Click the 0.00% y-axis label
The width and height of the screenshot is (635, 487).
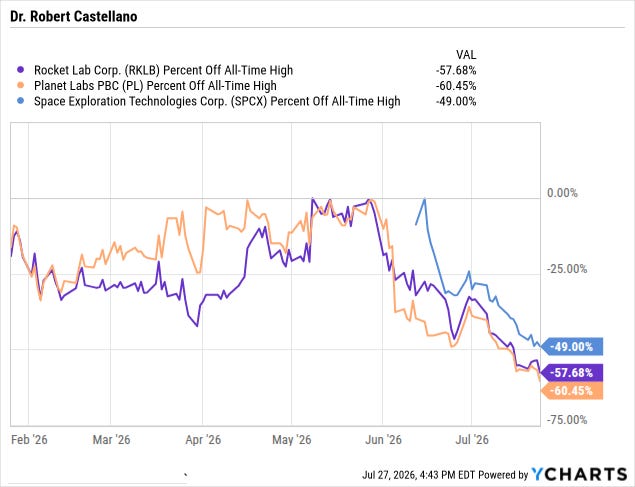click(x=562, y=193)
